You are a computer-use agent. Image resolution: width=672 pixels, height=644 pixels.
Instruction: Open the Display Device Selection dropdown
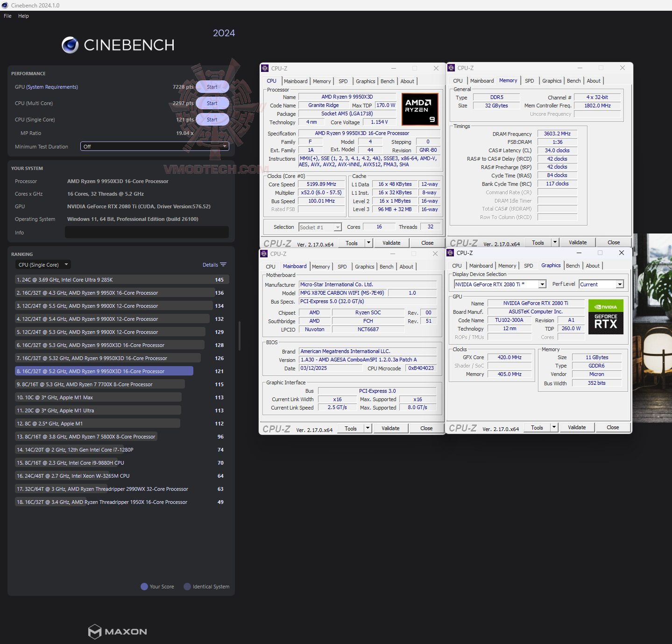coord(500,284)
